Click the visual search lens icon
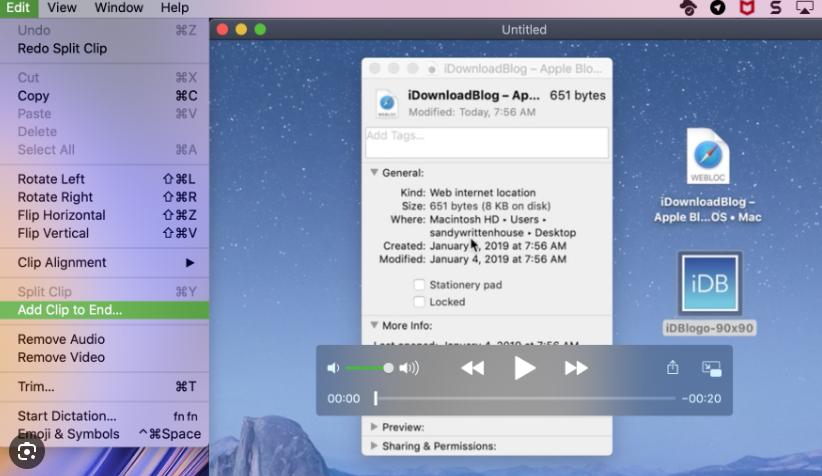This screenshot has width=822, height=476. tap(27, 451)
